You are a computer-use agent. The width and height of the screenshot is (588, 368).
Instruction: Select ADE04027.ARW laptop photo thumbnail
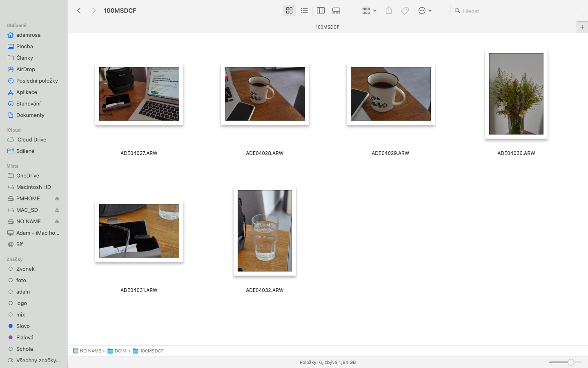[x=139, y=94]
